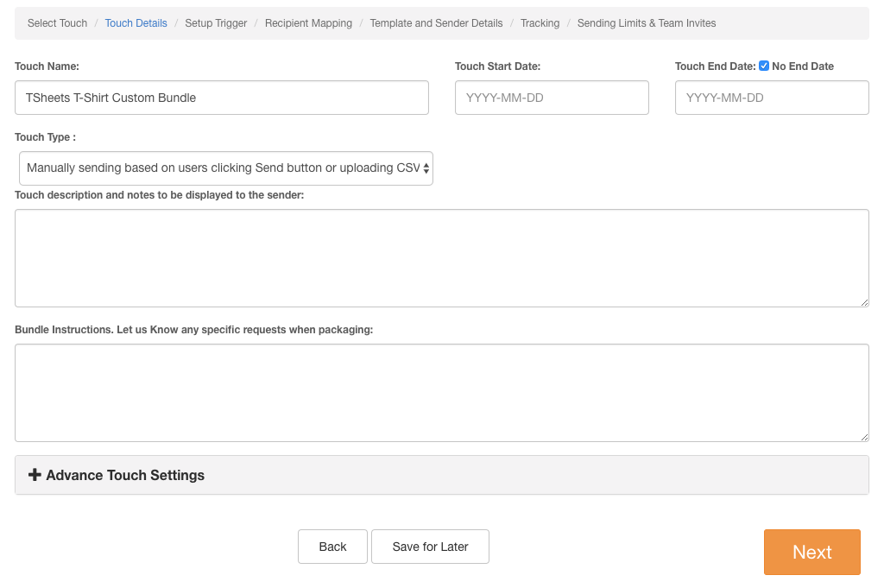Viewport: 884px width, 588px height.
Task: Click the plus icon beside Advance Touch Settings
Action: coord(35,475)
